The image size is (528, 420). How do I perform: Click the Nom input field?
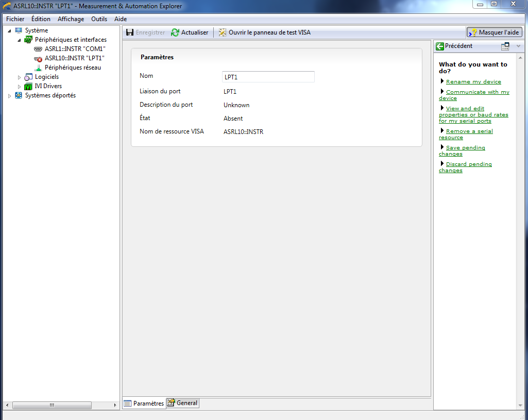point(268,77)
